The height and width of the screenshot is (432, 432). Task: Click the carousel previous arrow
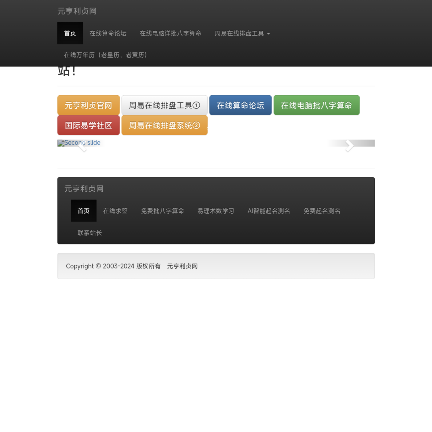82,146
